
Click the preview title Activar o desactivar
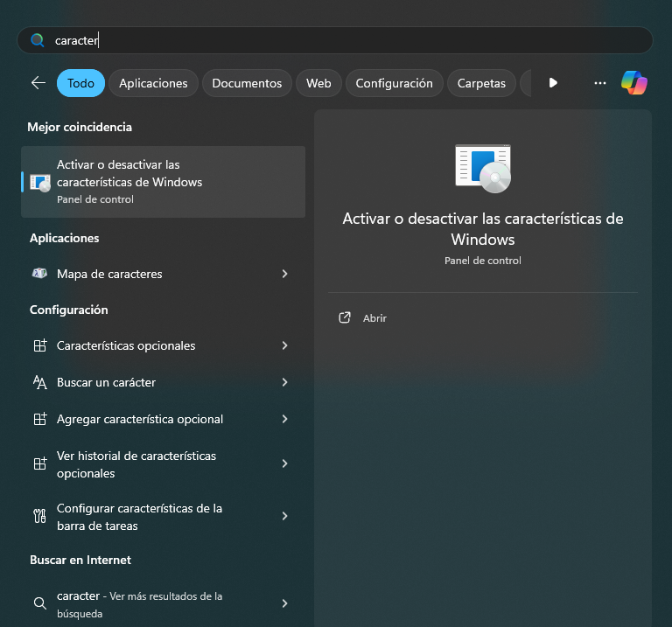coord(483,229)
